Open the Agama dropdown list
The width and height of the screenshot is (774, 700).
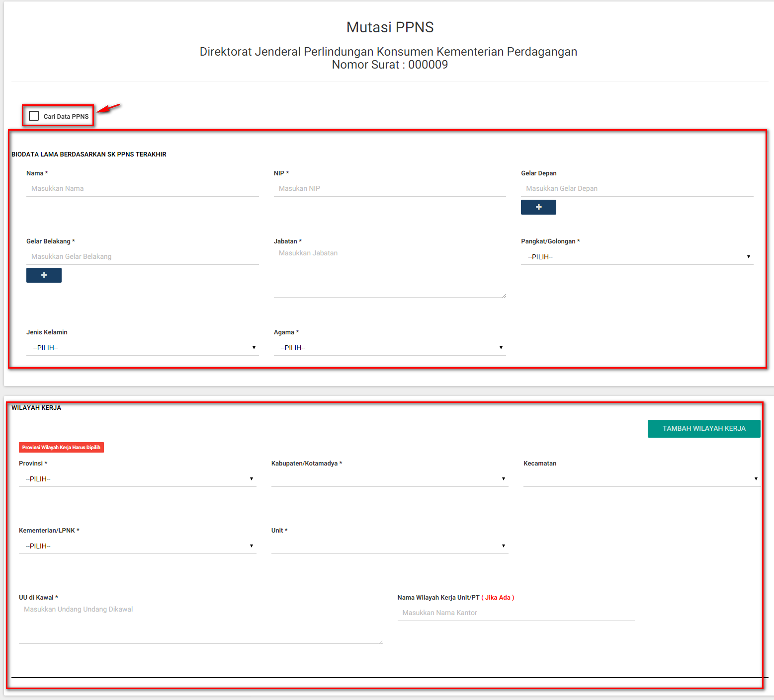tap(389, 348)
